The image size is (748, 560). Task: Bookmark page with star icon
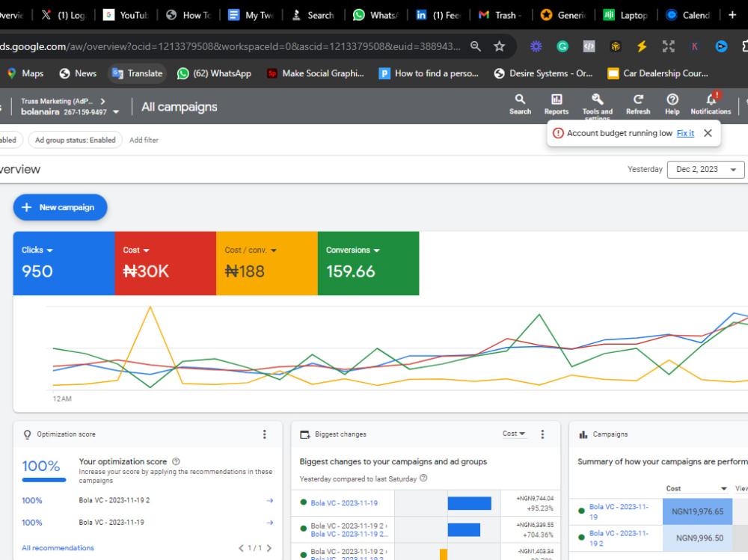pos(499,46)
